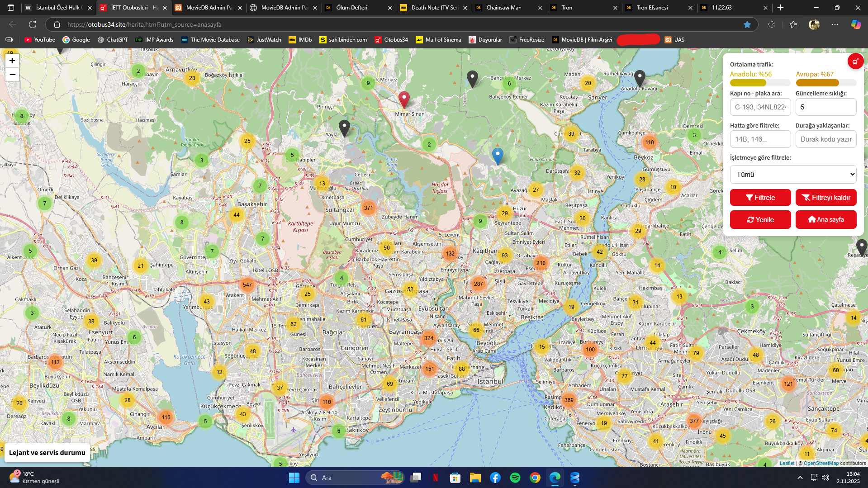Open browser settings and more menu

point(835,24)
